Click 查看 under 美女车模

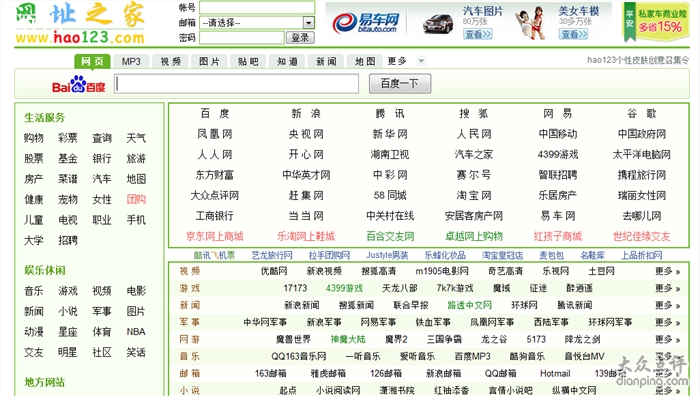(573, 34)
